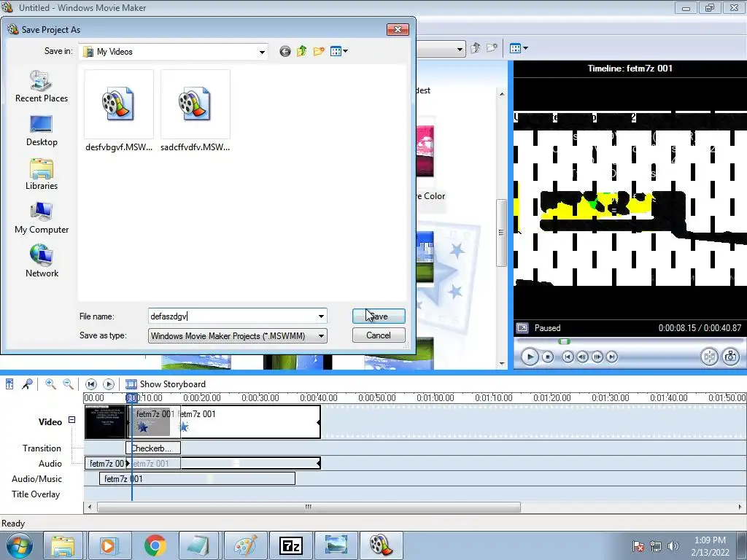747x560 pixels.
Task: Select the Checkerb... transition clip
Action: 153,448
